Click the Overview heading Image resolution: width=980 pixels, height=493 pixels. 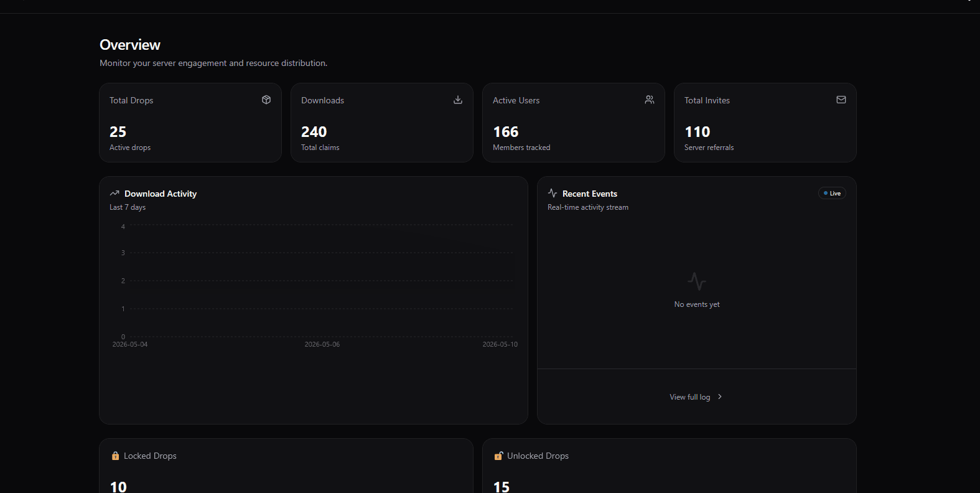[130, 45]
